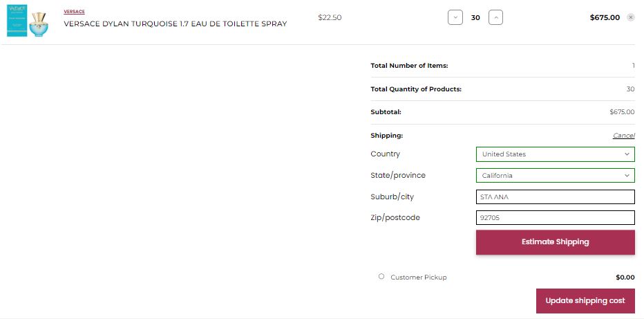The height and width of the screenshot is (319, 644).
Task: Increase quantity with the up arrow button
Action: pos(495,18)
